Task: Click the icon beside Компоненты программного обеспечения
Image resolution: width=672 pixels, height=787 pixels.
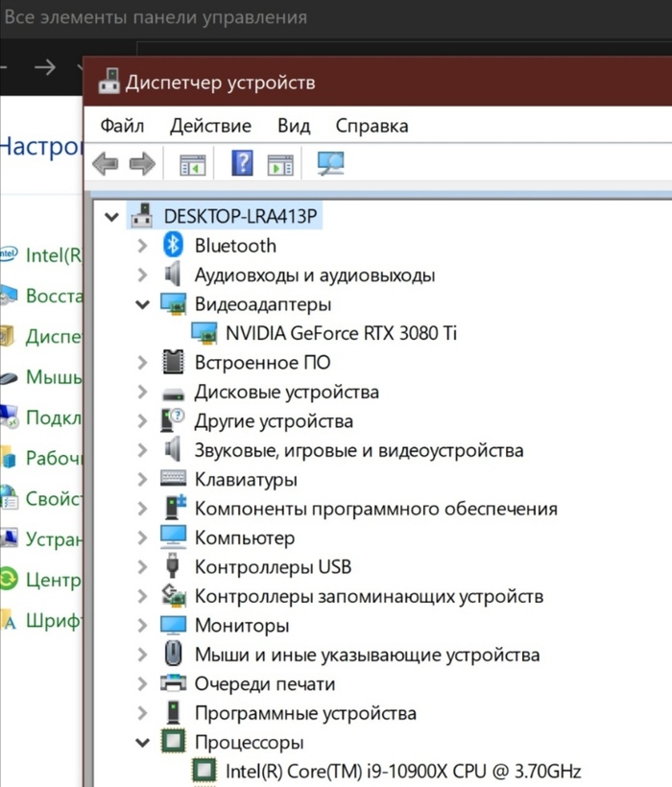Action: (175, 508)
